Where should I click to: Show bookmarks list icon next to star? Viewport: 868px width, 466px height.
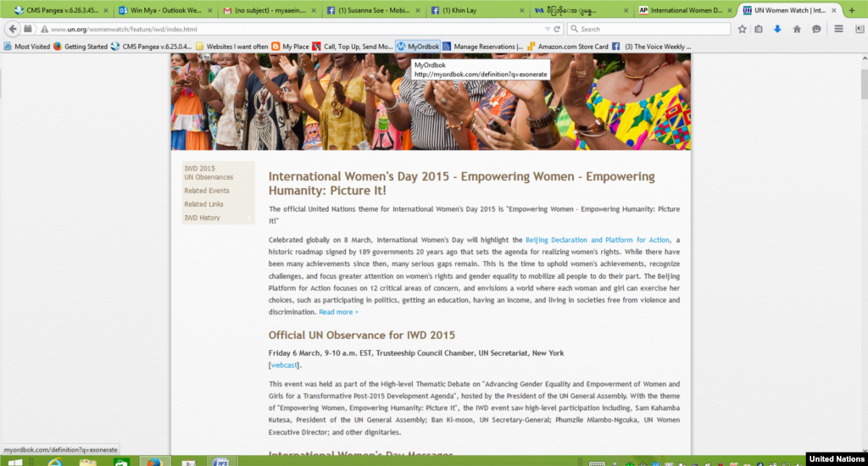pos(759,29)
